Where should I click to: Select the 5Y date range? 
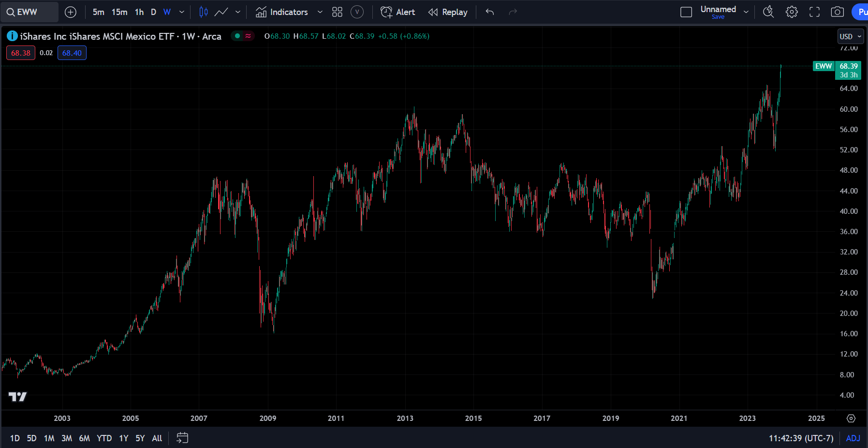140,438
